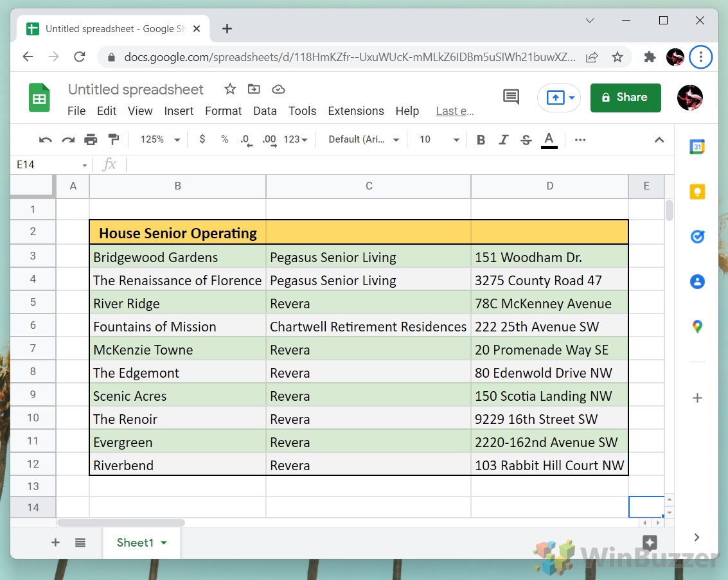Show more toolbar options ellipsis
Image resolution: width=728 pixels, height=580 pixels.
click(580, 139)
